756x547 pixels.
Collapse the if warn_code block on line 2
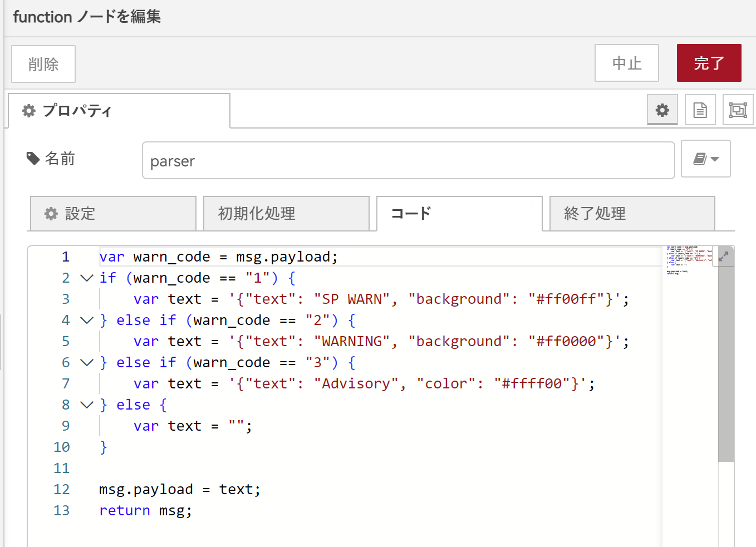(87, 278)
